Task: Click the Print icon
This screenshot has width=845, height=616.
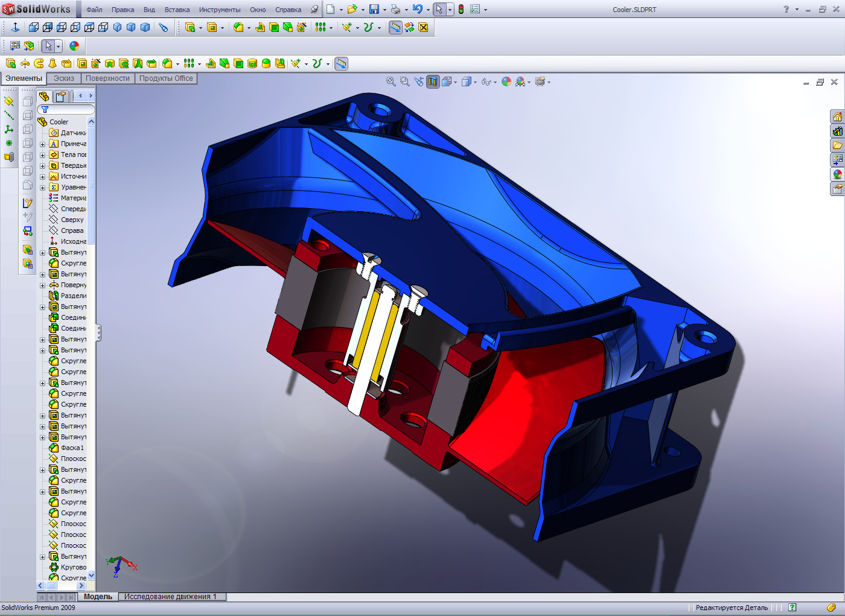Action: tap(395, 9)
